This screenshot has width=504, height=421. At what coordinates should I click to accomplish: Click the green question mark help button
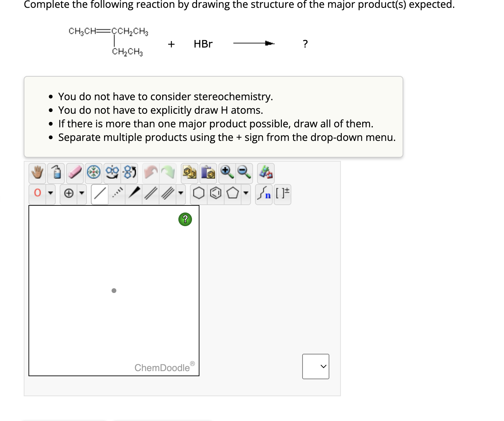pyautogui.click(x=185, y=220)
